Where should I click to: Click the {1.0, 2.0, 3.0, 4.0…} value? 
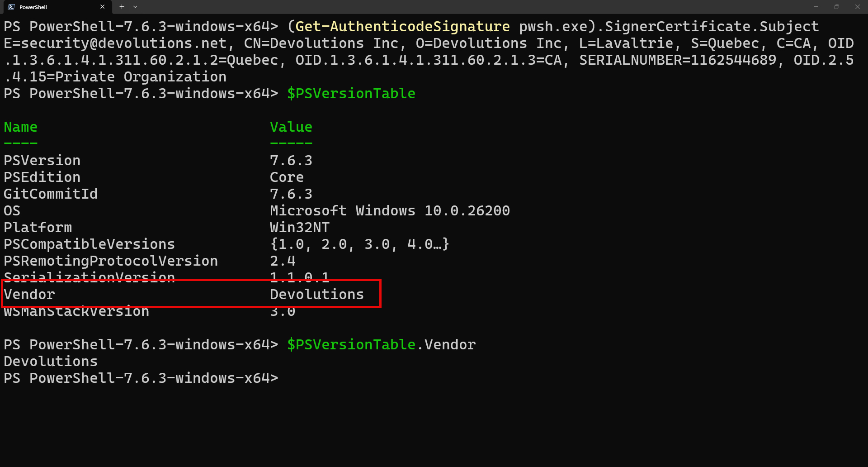[359, 244]
